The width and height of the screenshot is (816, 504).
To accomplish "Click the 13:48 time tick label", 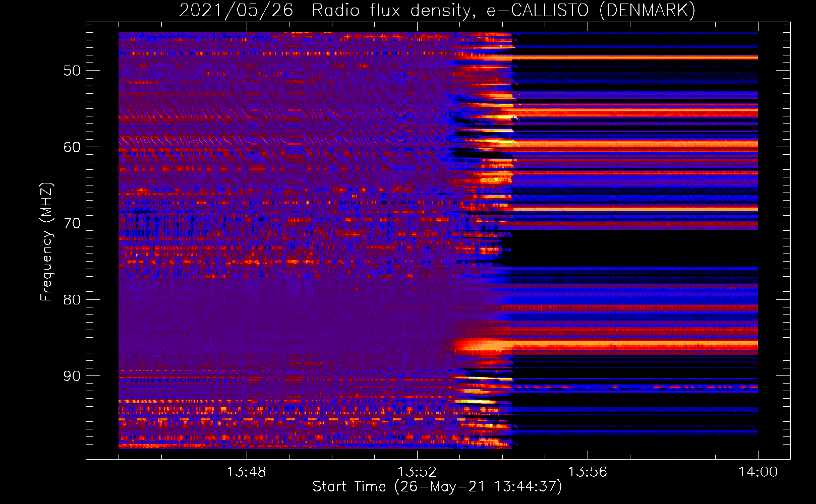I will (246, 472).
